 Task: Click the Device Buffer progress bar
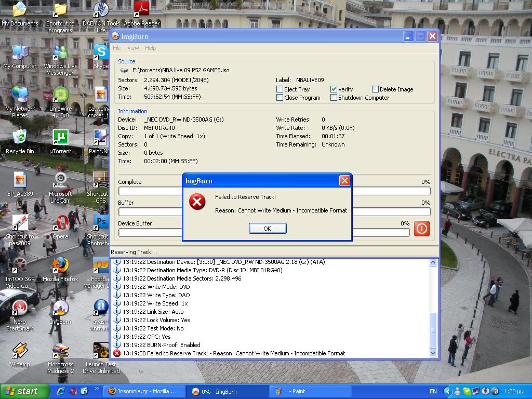(264, 232)
